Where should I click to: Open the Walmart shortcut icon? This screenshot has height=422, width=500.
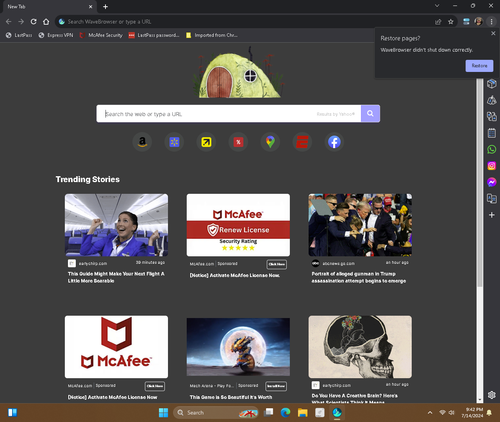click(174, 142)
